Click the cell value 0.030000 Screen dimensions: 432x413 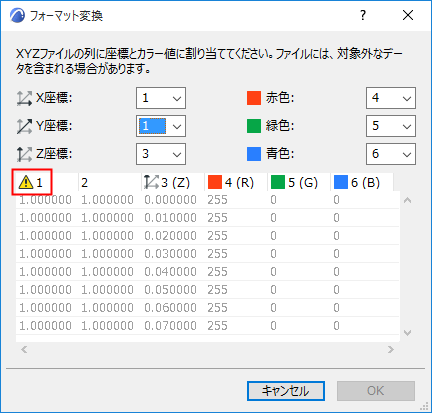point(170,254)
